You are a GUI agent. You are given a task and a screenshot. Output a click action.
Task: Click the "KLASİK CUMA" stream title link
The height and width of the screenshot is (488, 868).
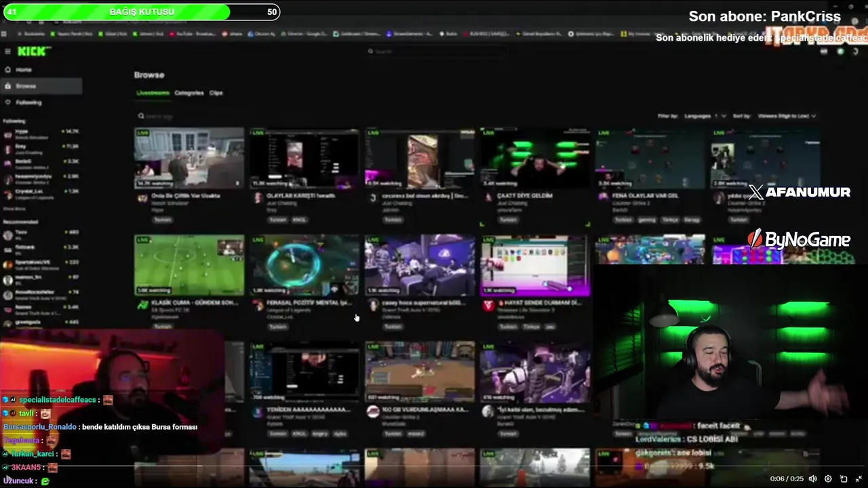click(194, 303)
